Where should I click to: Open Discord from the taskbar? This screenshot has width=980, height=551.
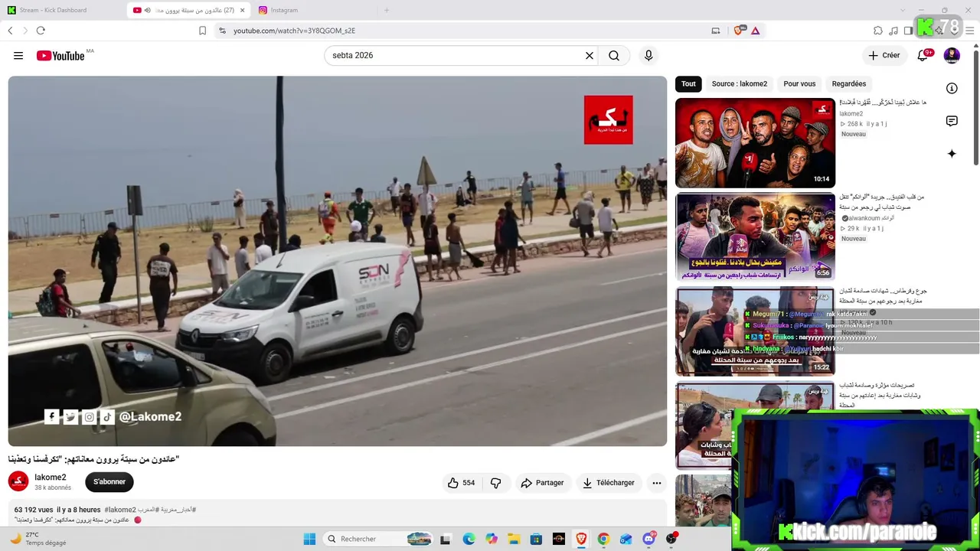(648, 539)
